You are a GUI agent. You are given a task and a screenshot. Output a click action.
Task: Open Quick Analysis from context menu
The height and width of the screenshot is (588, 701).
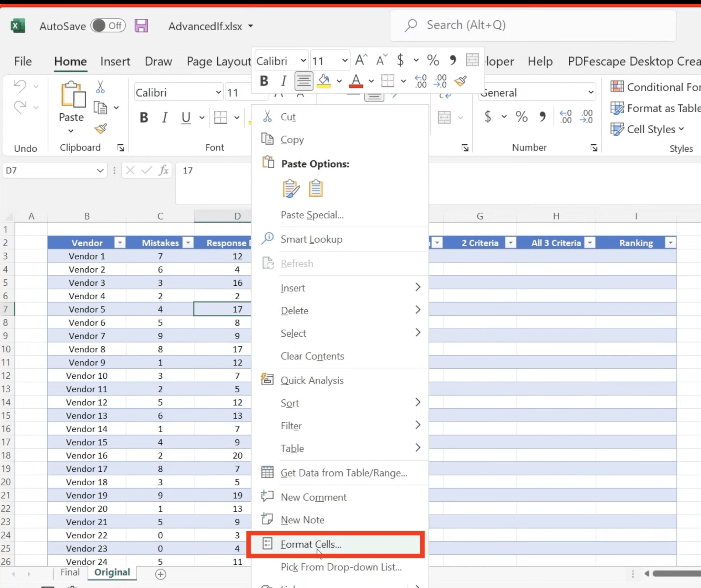[x=340, y=381]
